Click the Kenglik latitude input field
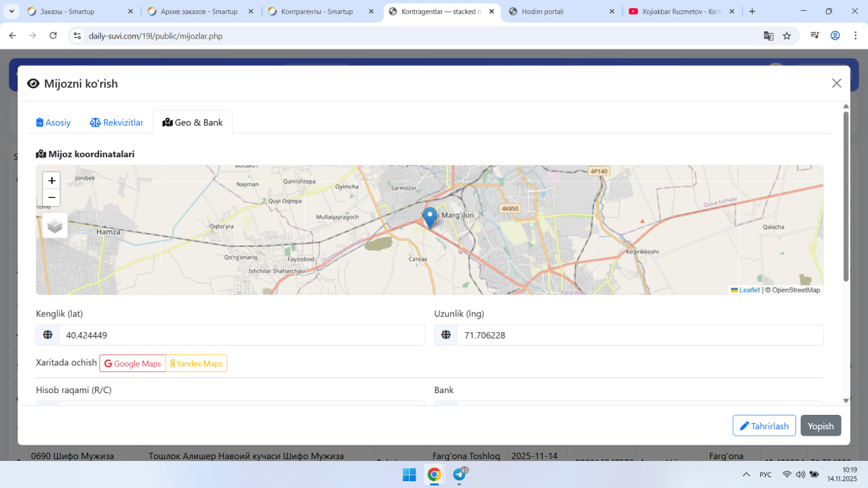The image size is (868, 488). pos(241,335)
